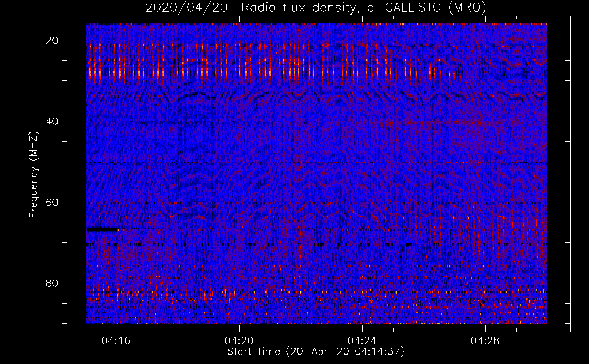This screenshot has height=364, width=589.
Task: Click the frequency tick label "80"
Action: (52, 283)
